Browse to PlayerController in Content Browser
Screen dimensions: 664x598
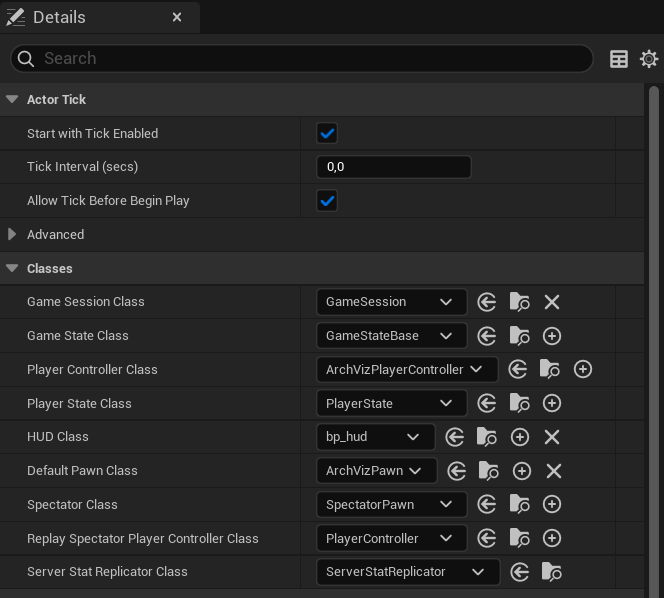(519, 538)
